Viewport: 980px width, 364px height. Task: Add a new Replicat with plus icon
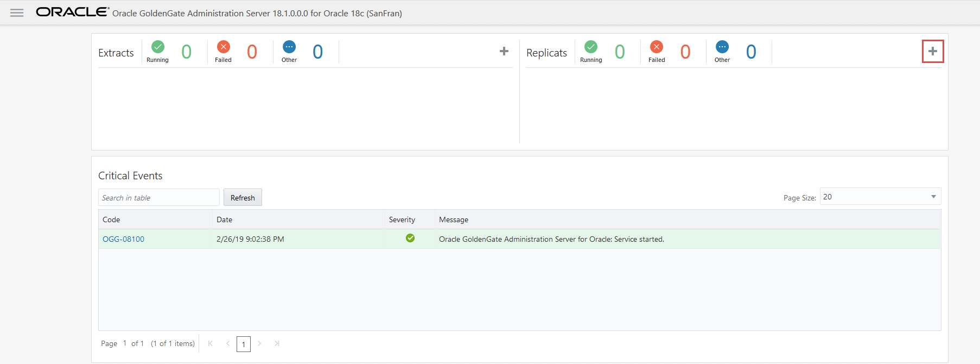point(933,51)
